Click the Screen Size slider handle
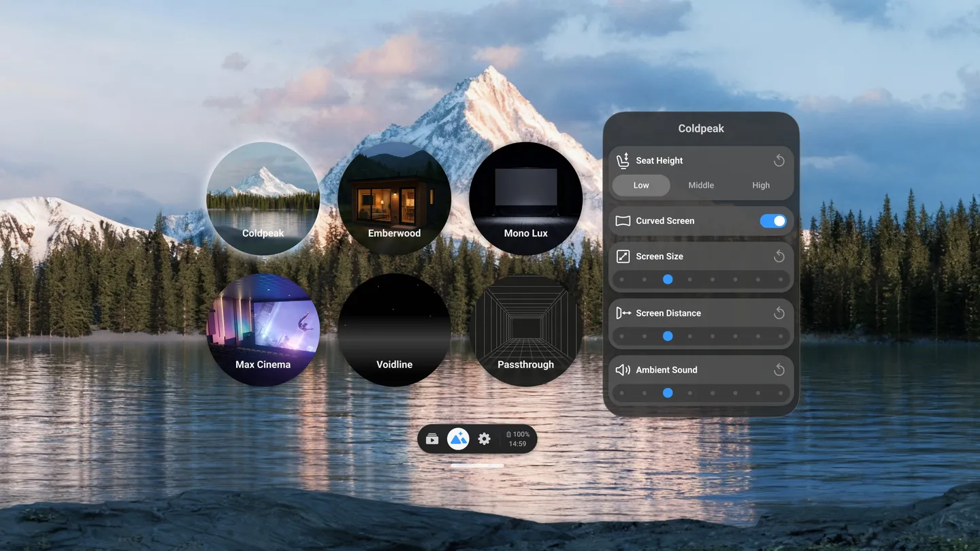Image resolution: width=980 pixels, height=551 pixels. tap(668, 280)
